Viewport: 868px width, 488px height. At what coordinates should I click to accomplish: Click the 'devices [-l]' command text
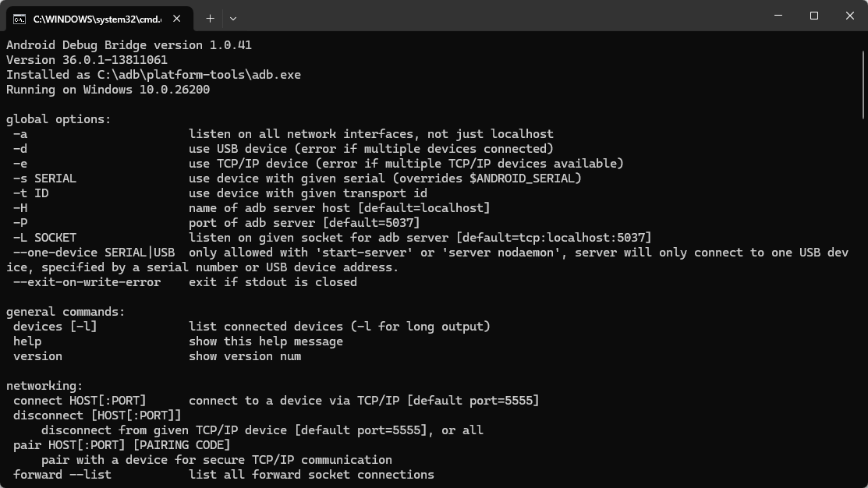[55, 327]
